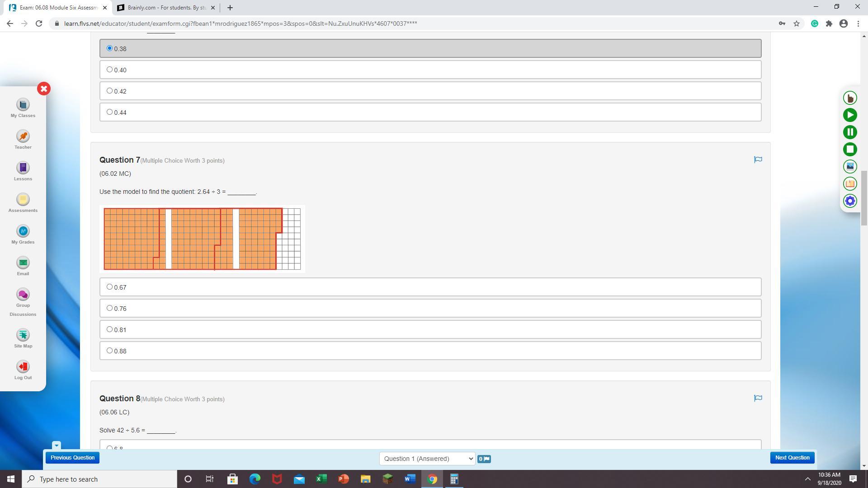Click the Previous Question button

(x=72, y=458)
